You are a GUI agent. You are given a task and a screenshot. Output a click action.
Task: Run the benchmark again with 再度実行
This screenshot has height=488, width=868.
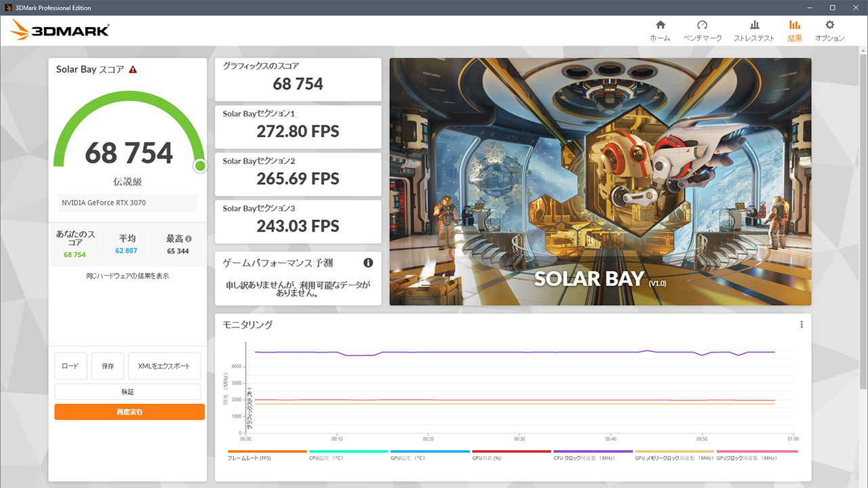pos(130,412)
